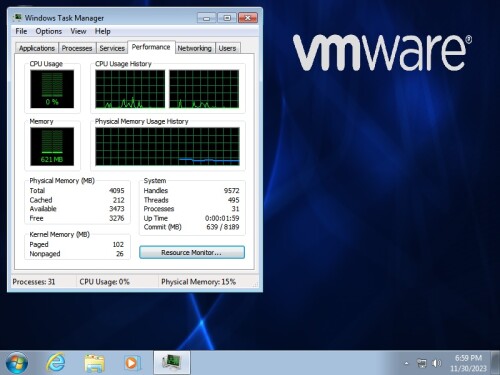The width and height of the screenshot is (500, 375).
Task: Click the Resource Monitor button
Action: pyautogui.click(x=192, y=252)
